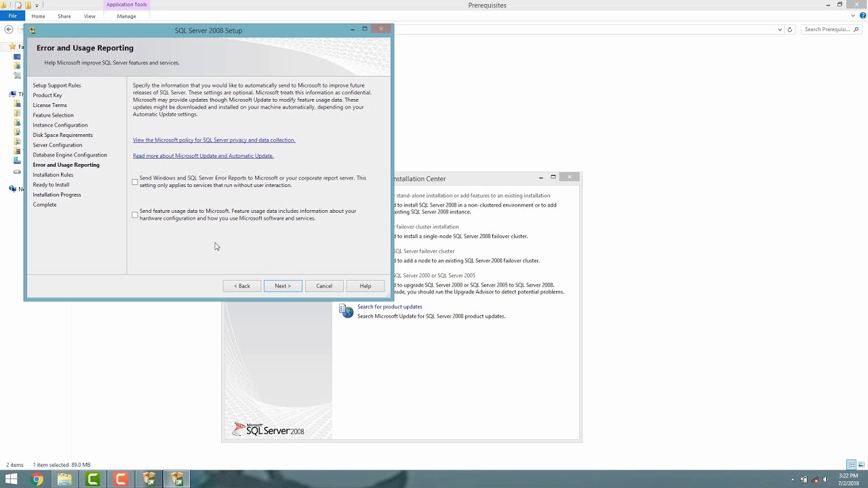868x488 pixels.
Task: Open the orange Camtasia recorder taskbar icon
Action: [x=121, y=480]
